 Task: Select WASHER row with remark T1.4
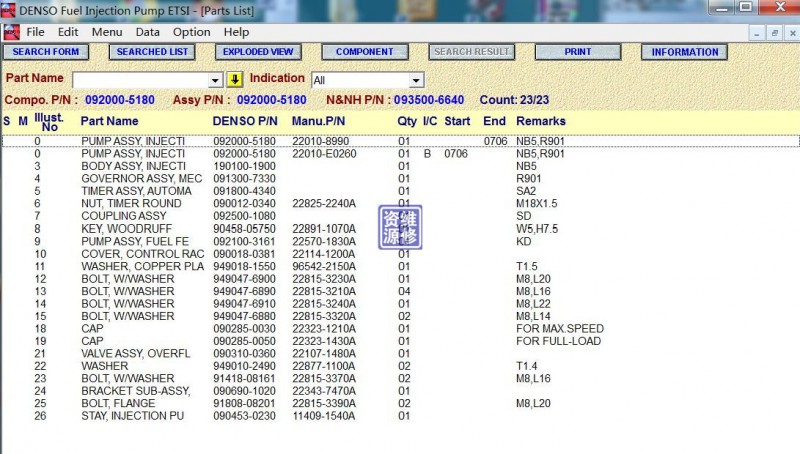click(x=401, y=366)
